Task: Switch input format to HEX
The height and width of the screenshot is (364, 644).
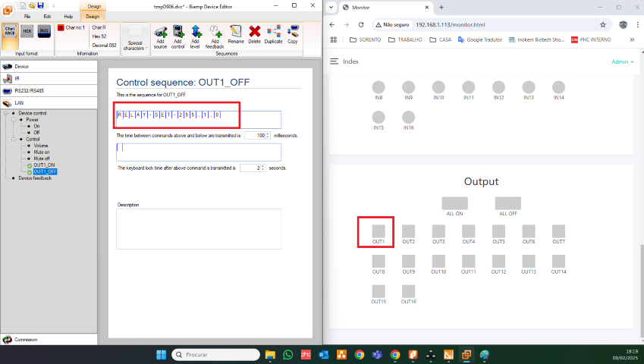Action: click(x=27, y=31)
